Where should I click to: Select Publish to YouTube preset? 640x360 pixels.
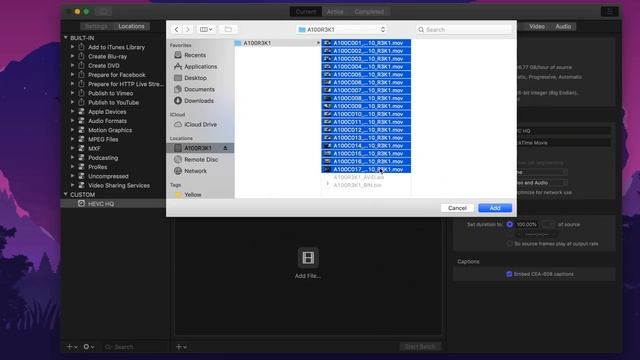coord(113,102)
